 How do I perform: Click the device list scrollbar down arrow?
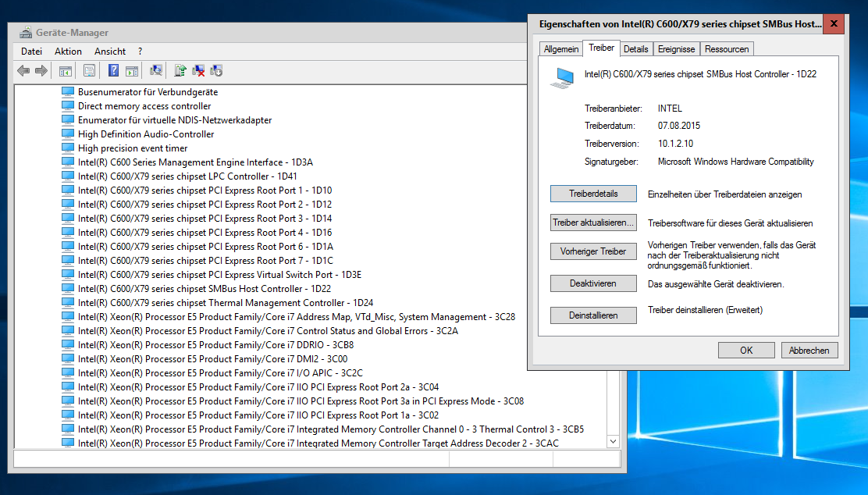click(613, 442)
